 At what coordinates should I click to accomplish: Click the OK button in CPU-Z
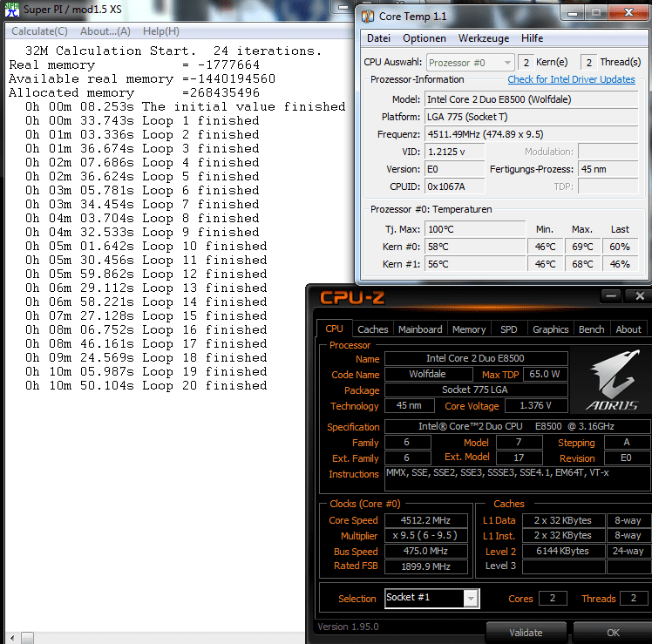tap(613, 633)
